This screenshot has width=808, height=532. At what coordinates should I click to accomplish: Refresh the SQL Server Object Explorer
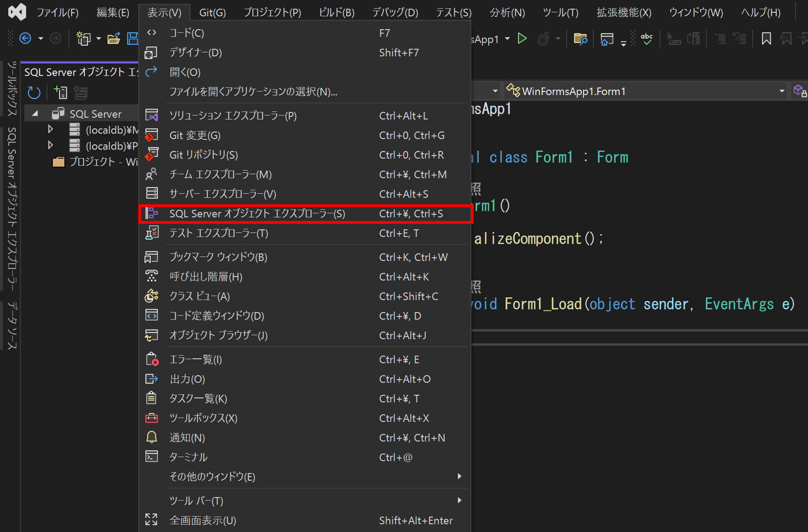pyautogui.click(x=34, y=92)
